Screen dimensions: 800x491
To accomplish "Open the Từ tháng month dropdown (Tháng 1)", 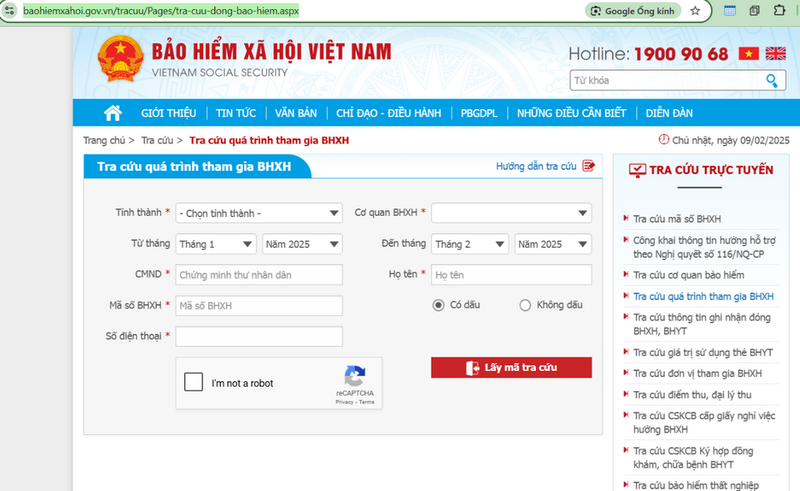I will [216, 244].
